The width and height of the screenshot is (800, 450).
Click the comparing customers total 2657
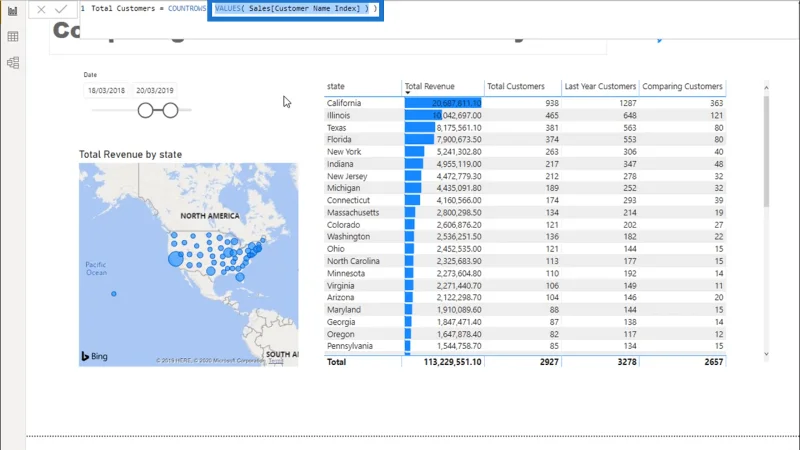point(713,362)
